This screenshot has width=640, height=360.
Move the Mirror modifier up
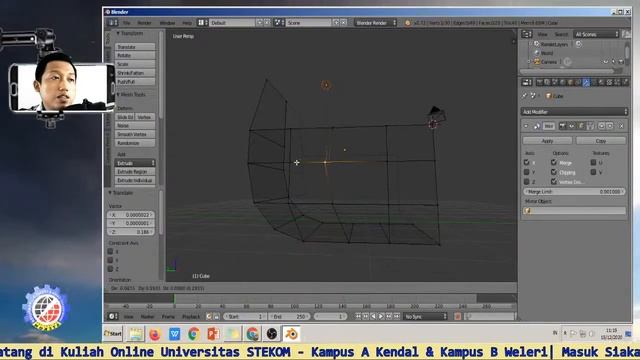(x=601, y=126)
